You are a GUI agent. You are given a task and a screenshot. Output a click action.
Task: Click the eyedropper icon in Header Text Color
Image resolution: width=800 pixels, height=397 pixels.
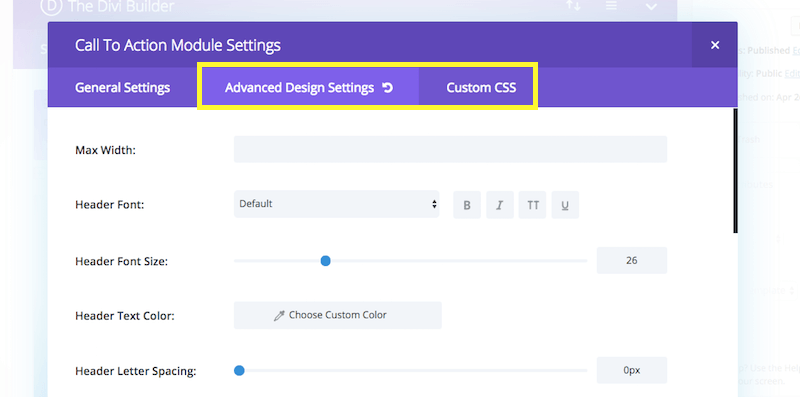[x=279, y=316]
